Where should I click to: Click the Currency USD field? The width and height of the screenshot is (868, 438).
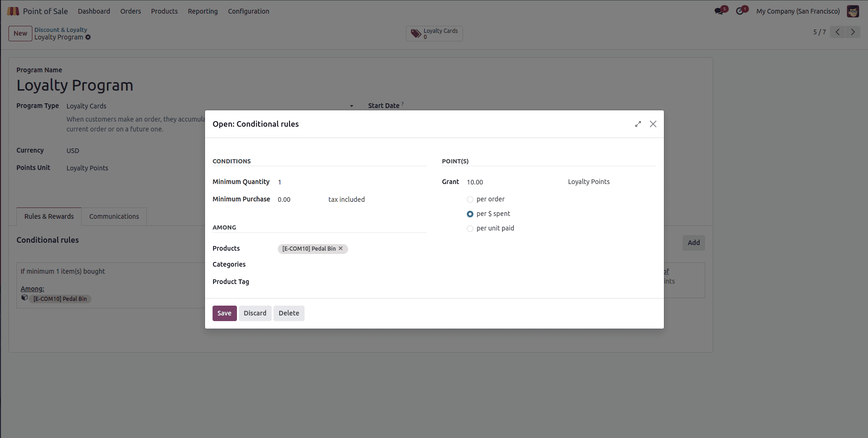[73, 151]
